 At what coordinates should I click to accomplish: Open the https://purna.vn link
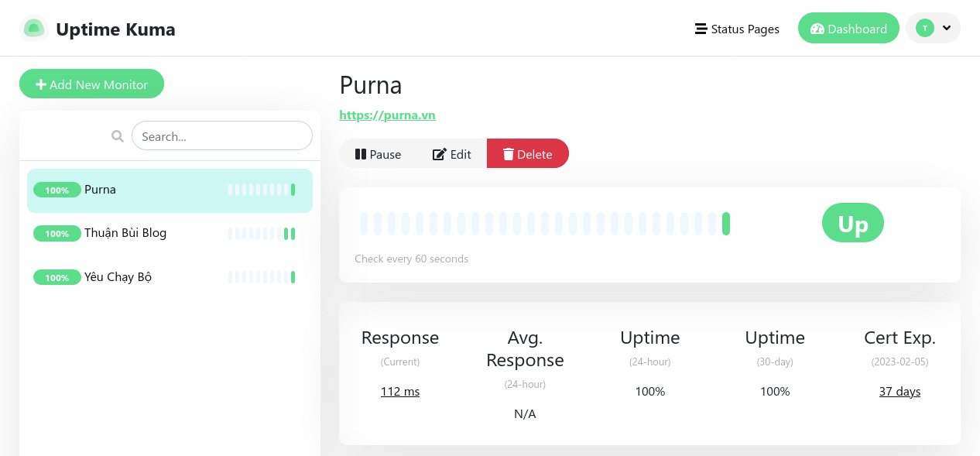pos(387,115)
